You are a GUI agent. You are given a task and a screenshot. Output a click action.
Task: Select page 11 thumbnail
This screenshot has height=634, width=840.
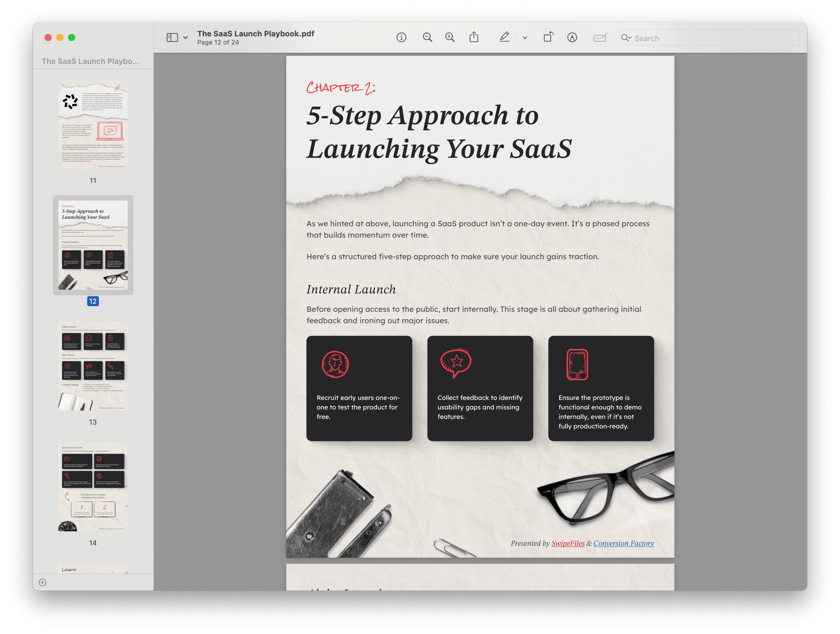[93, 125]
